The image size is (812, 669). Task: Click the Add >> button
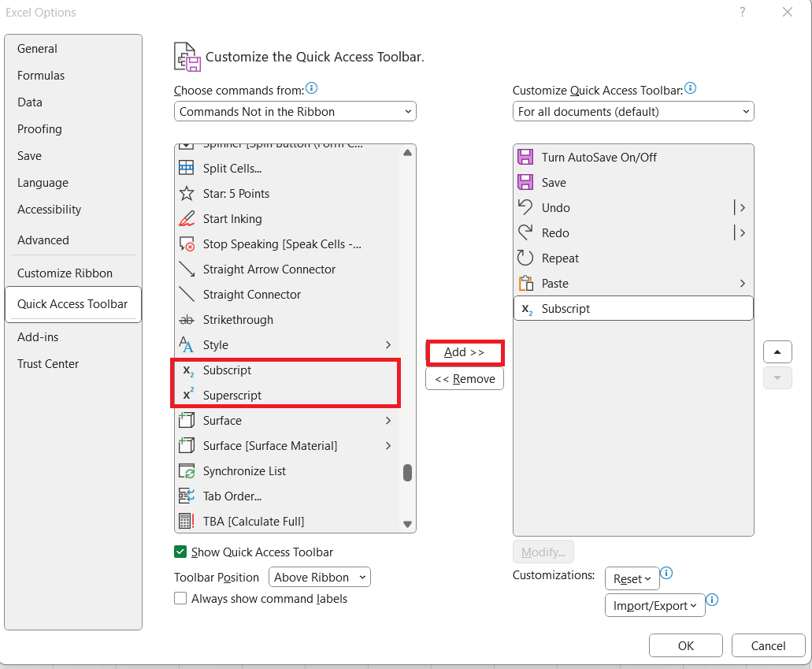[x=465, y=352]
